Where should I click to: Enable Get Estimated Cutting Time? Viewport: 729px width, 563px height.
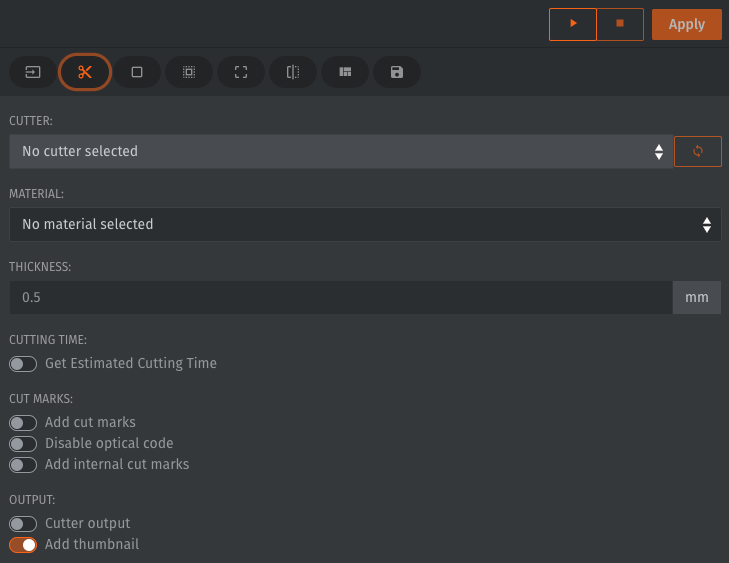[x=23, y=364]
